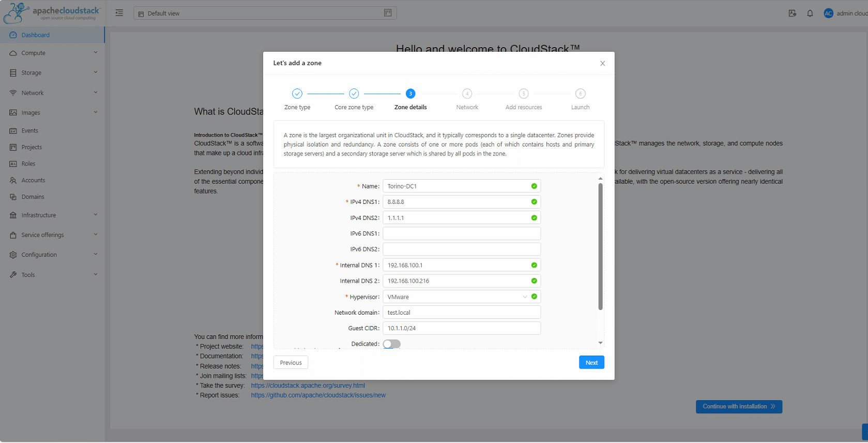Click the Infrastructure bank icon
This screenshot has height=443, width=868.
[x=13, y=215]
